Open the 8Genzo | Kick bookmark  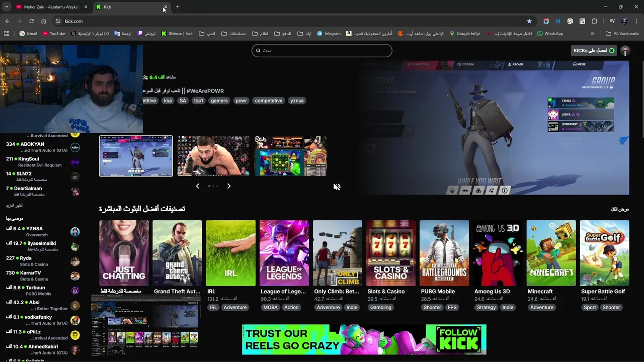coord(177,34)
